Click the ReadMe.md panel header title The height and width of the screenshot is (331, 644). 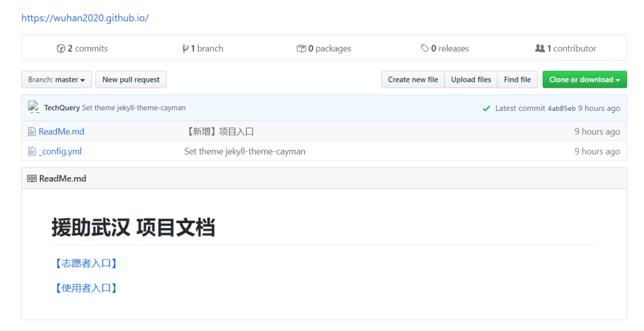(63, 179)
